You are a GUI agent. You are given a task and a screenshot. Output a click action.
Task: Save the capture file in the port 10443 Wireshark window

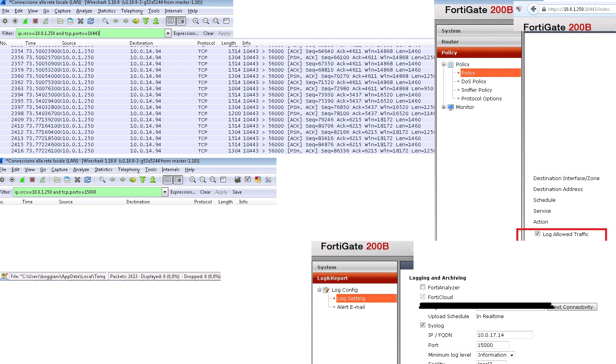click(x=70, y=21)
